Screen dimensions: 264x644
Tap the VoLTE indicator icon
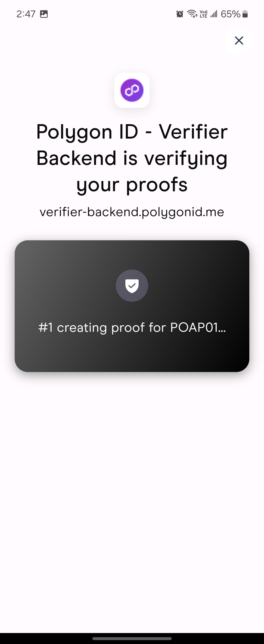click(x=203, y=14)
